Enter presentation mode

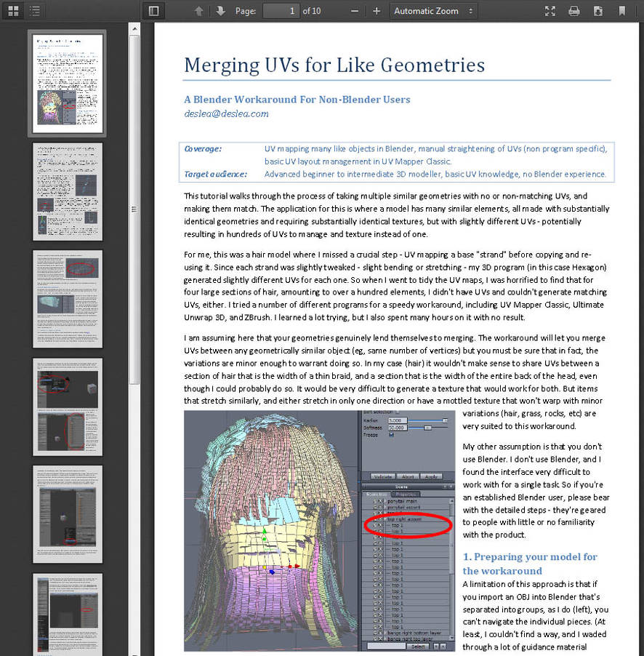click(550, 11)
